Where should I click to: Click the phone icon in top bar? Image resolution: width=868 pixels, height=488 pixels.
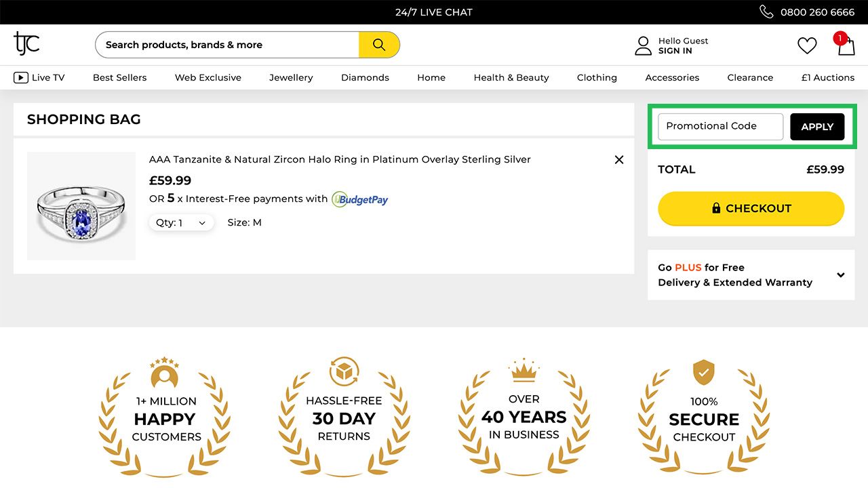(766, 12)
